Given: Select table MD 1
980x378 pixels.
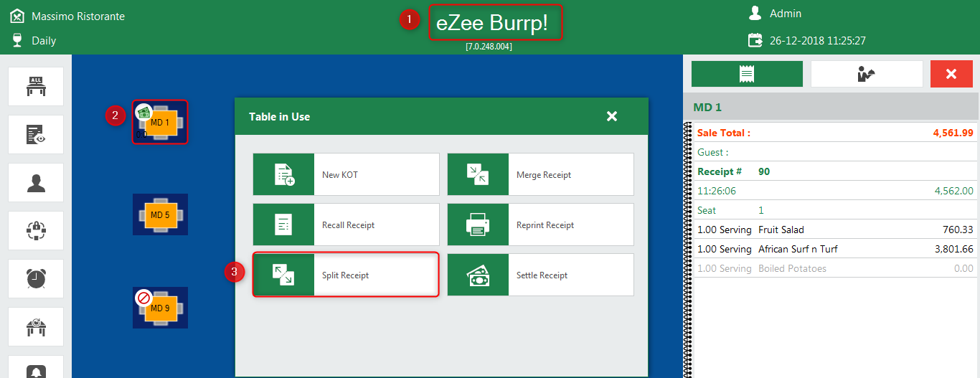Looking at the screenshot, I should click(x=160, y=122).
